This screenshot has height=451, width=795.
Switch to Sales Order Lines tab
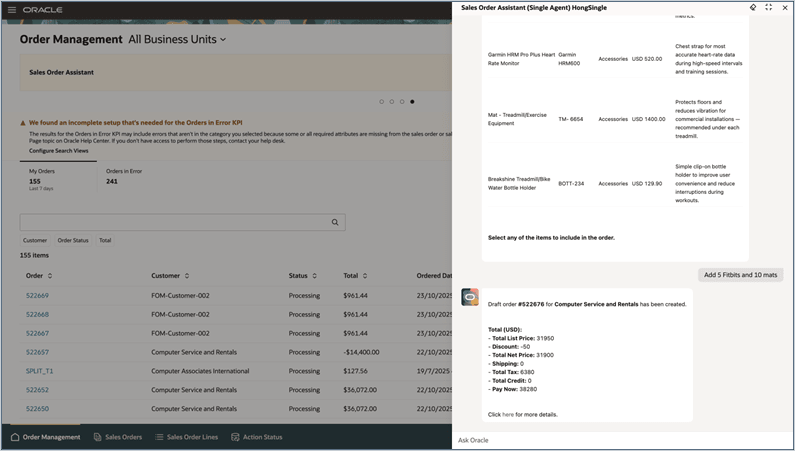point(187,437)
